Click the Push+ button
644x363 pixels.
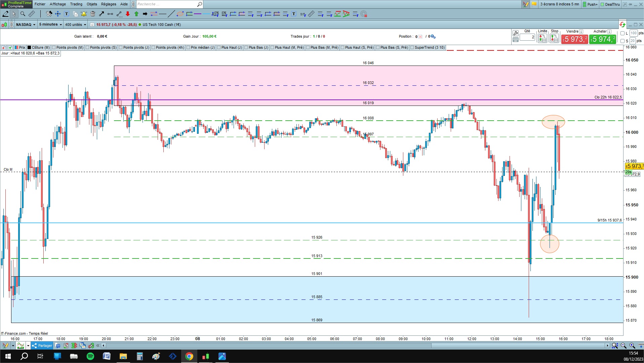(590, 4)
